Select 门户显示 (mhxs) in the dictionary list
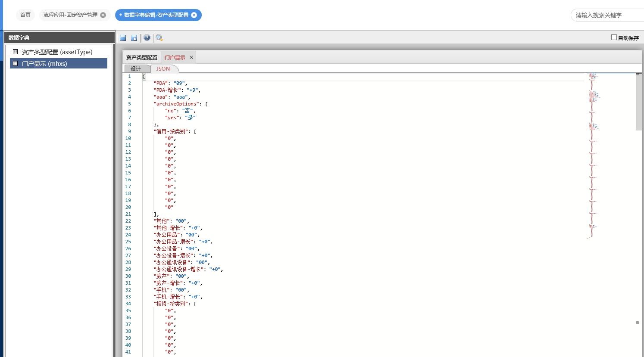 59,63
